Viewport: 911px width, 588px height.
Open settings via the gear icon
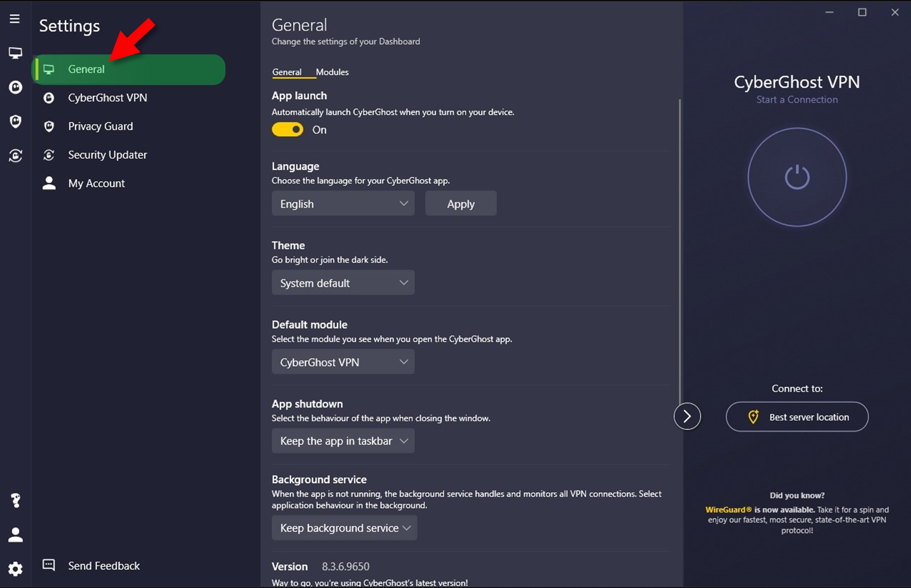[x=15, y=569]
